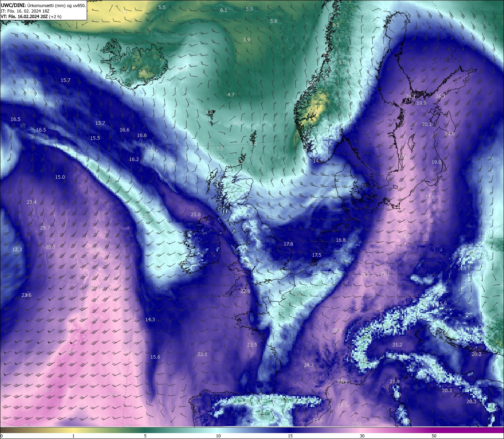Click the "UWC/DINI: Úrkomumætti (mm) og uv850." title

click(x=43, y=6)
